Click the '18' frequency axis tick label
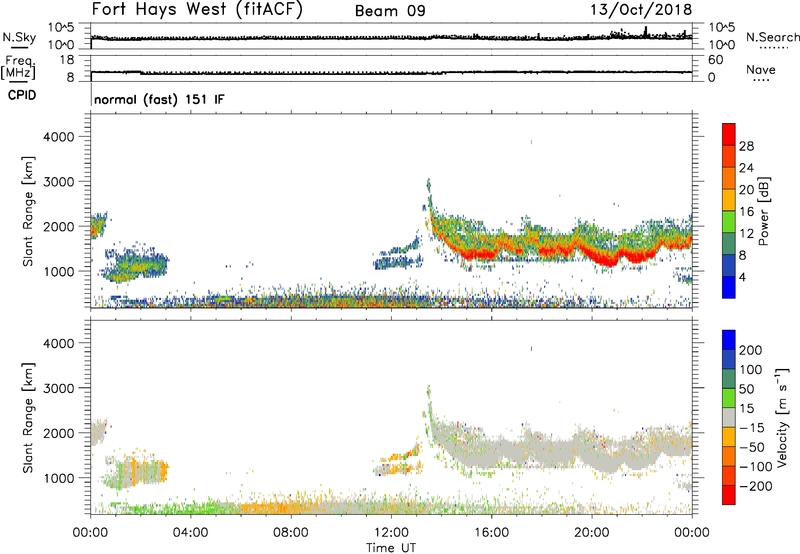Viewport: 800px width, 554px height. point(67,60)
